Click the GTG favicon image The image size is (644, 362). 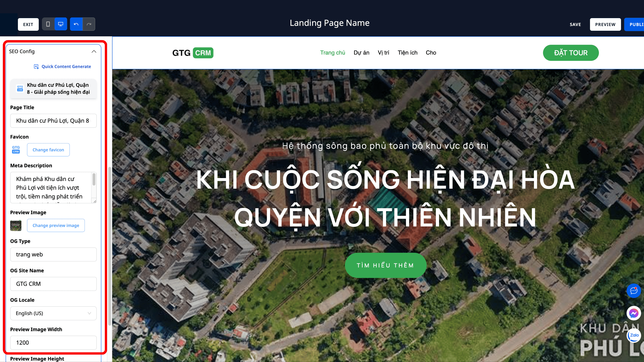click(16, 149)
